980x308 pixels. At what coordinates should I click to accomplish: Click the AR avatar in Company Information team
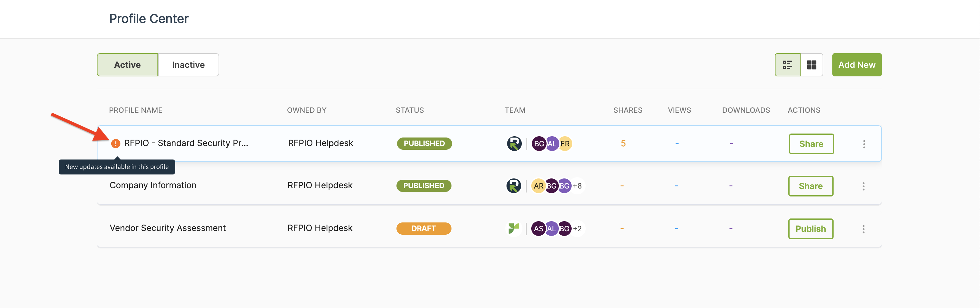(538, 186)
